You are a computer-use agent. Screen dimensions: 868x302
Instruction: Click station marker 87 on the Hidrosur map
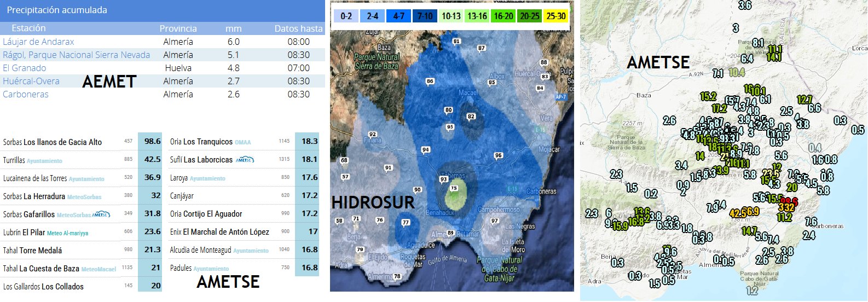481,49
